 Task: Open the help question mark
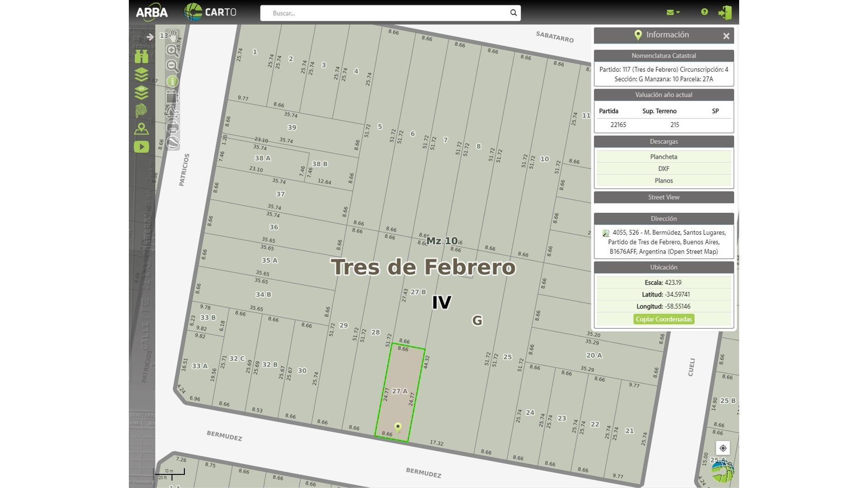point(704,12)
